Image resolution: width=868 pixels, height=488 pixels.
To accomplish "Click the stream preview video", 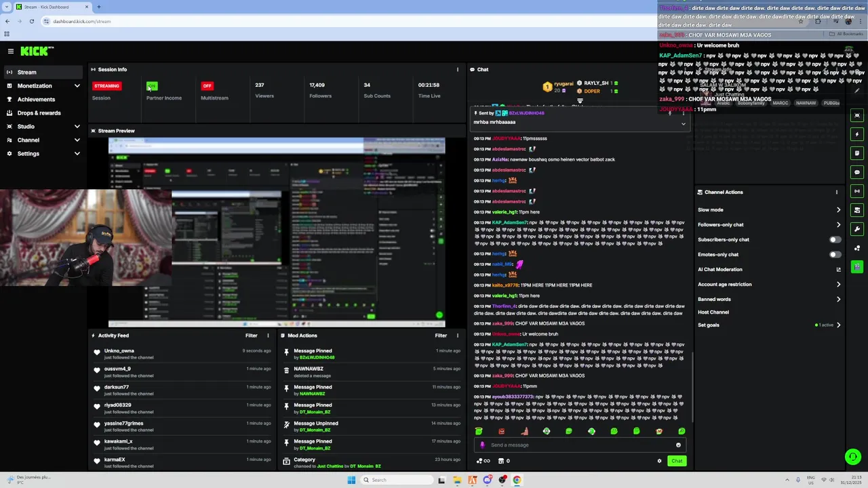I will [277, 232].
